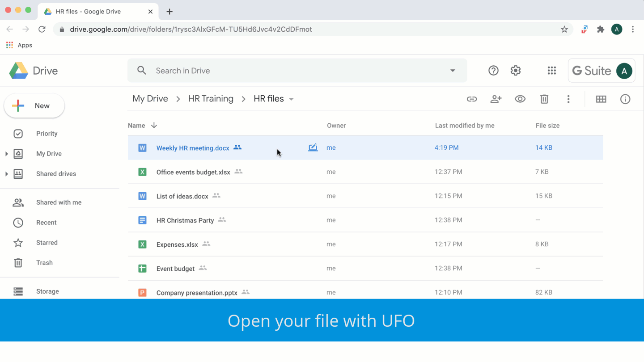Click the edit icon on Weekly HR meeting.docx
644x362 pixels.
tap(313, 147)
